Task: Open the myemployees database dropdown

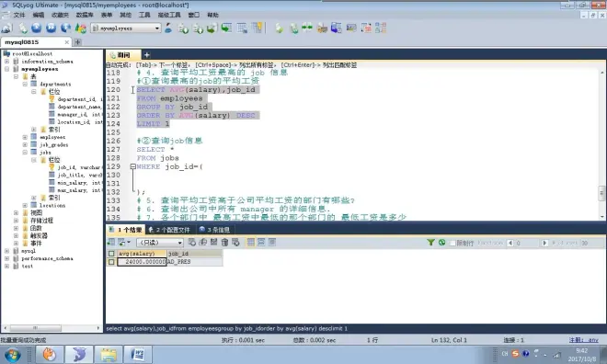Action: pos(156,28)
